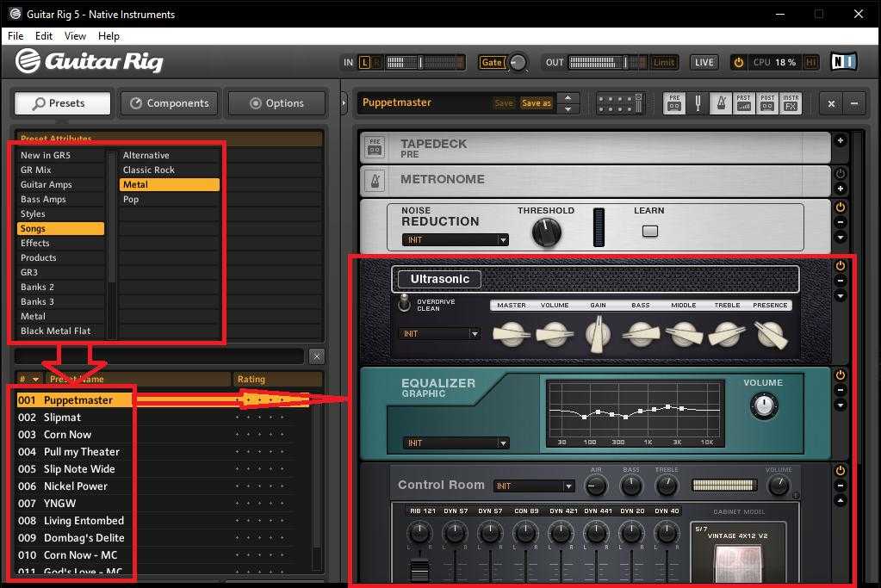Screen dimensions: 881x588
Task: Open the File menu
Action: point(16,36)
